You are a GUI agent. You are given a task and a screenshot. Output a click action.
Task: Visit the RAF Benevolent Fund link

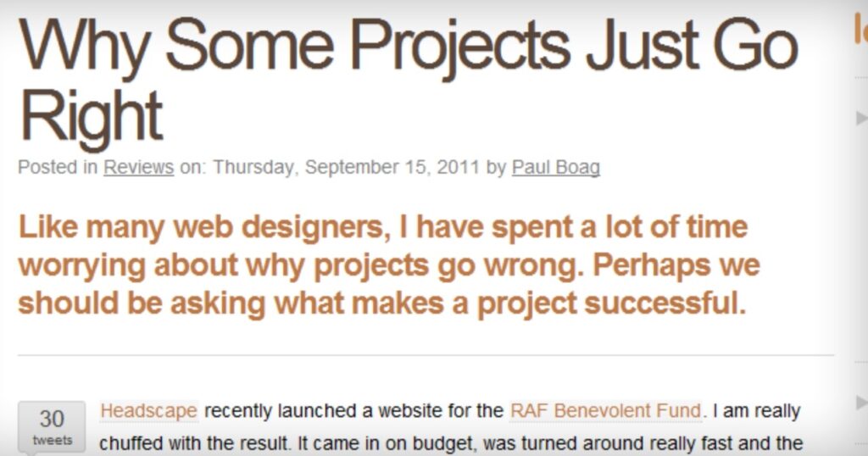tap(605, 411)
